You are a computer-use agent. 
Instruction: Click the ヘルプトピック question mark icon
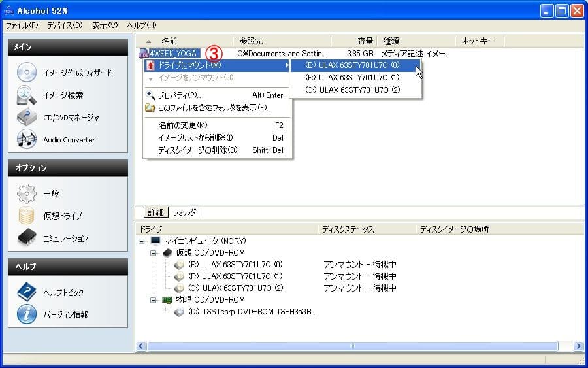27,292
